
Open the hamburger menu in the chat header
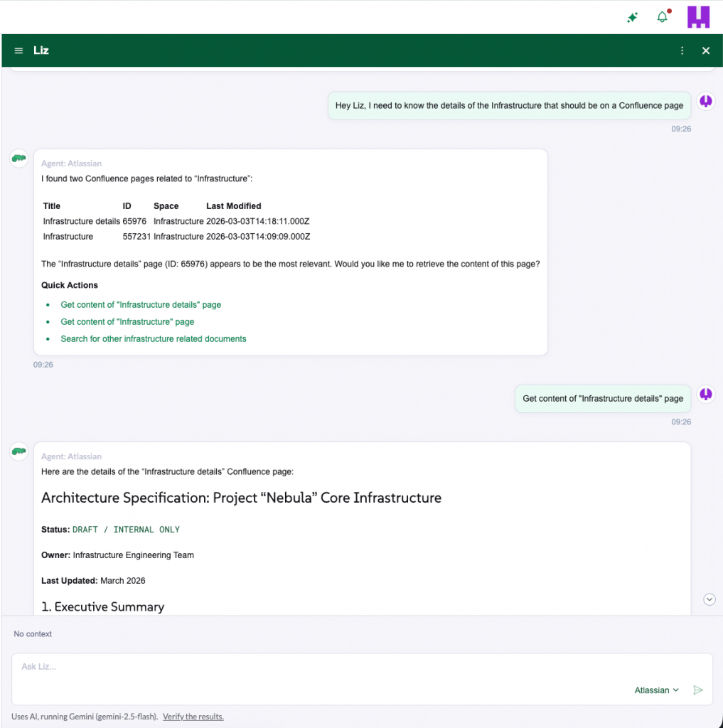coord(18,50)
